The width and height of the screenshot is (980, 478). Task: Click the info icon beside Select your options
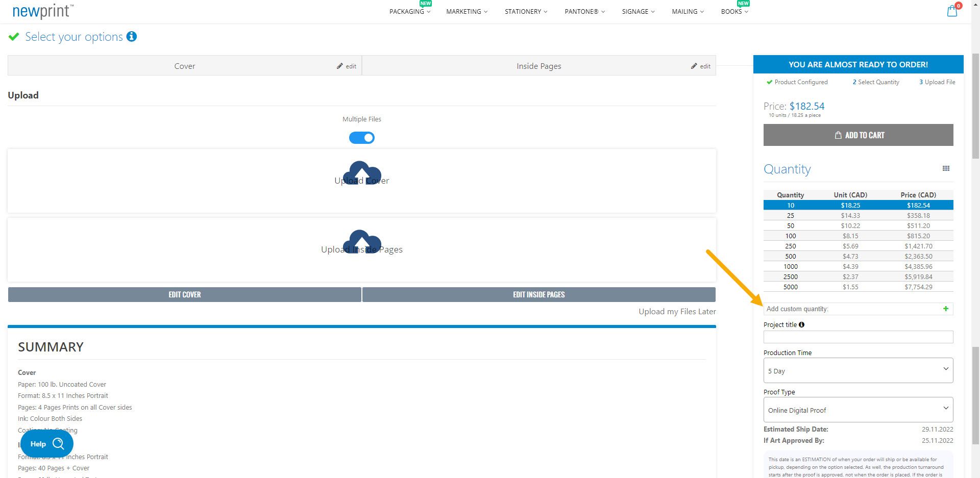tap(132, 37)
